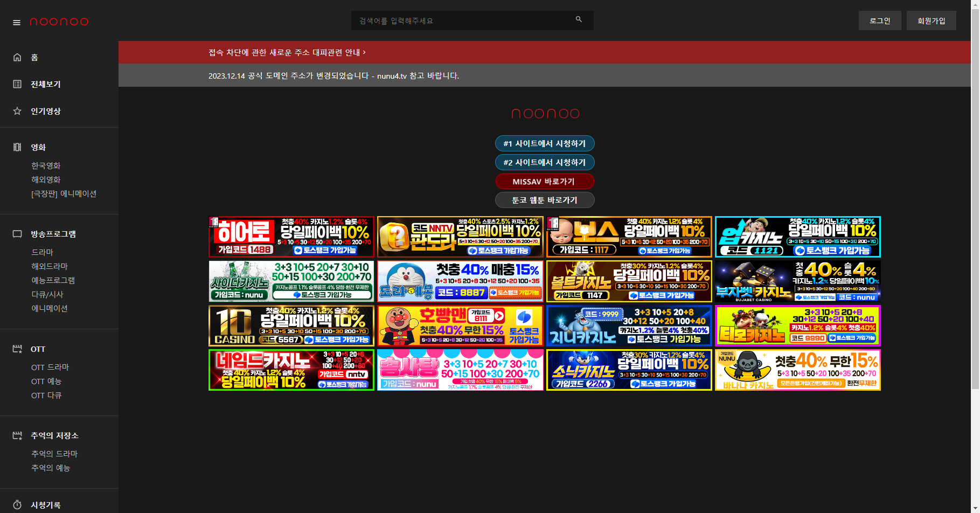Click the 판도라 banner ad

460,237
